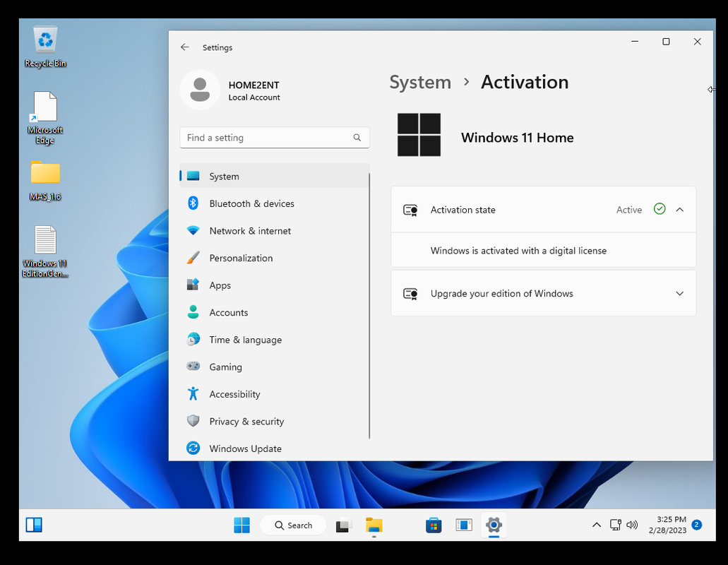The width and height of the screenshot is (728, 565).
Task: Open Microsoft Store from the taskbar
Action: tap(434, 525)
